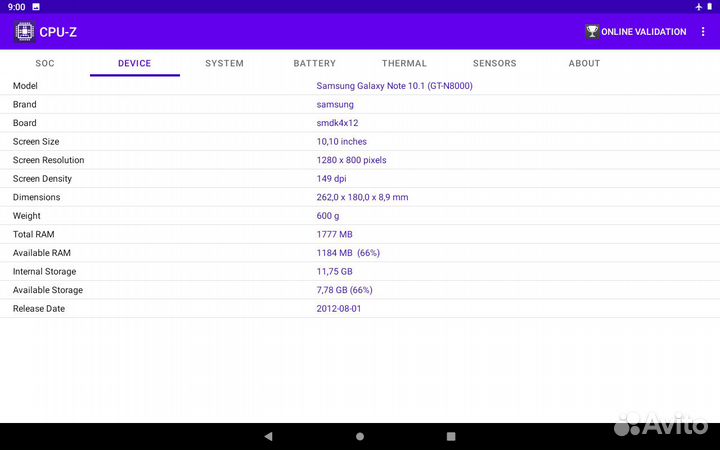This screenshot has width=720, height=450.
Task: Select the Board label
Action: [x=25, y=123]
